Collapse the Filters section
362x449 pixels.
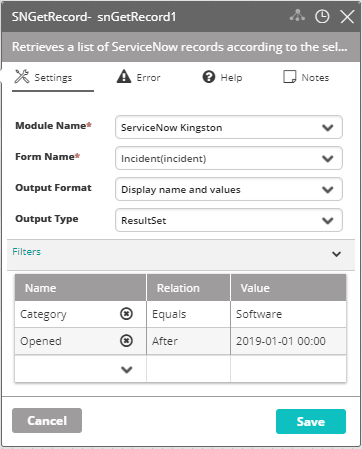336,254
